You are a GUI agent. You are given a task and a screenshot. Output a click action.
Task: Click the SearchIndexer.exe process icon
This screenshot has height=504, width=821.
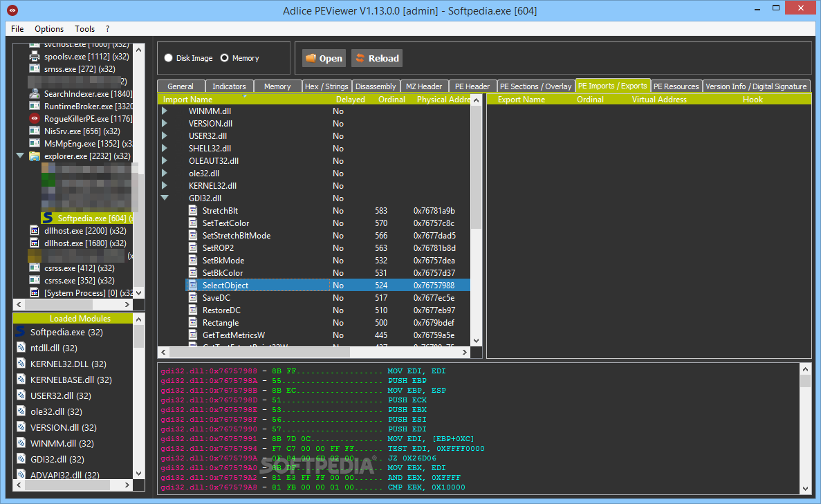[x=35, y=94]
